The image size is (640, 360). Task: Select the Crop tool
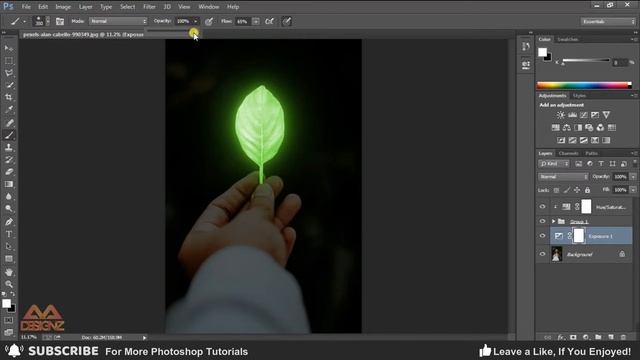pos(9,98)
